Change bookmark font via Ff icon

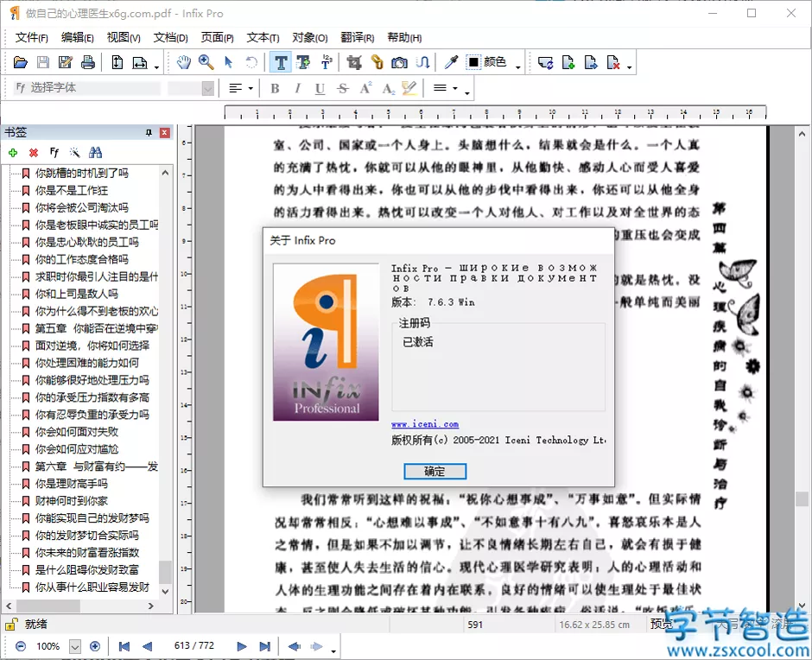[x=54, y=152]
